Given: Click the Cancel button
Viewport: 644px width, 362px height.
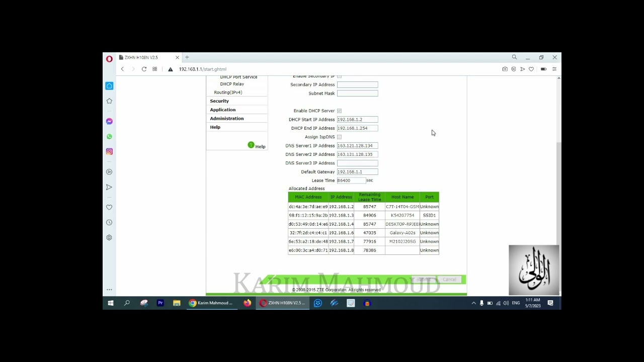Looking at the screenshot, I should [449, 280].
